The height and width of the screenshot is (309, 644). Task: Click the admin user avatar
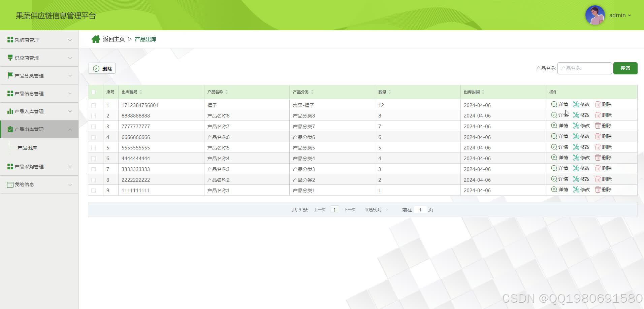(x=595, y=15)
